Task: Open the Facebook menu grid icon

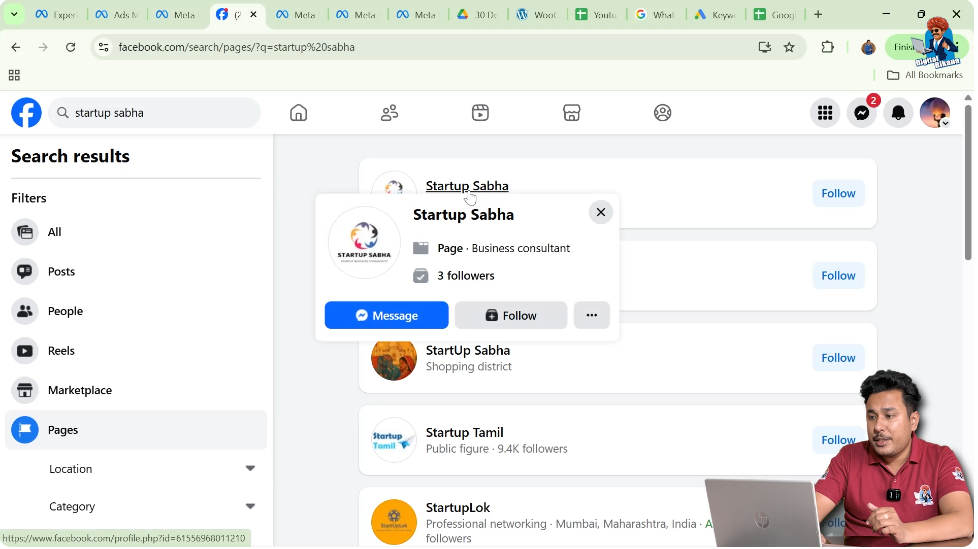Action: coord(825,113)
